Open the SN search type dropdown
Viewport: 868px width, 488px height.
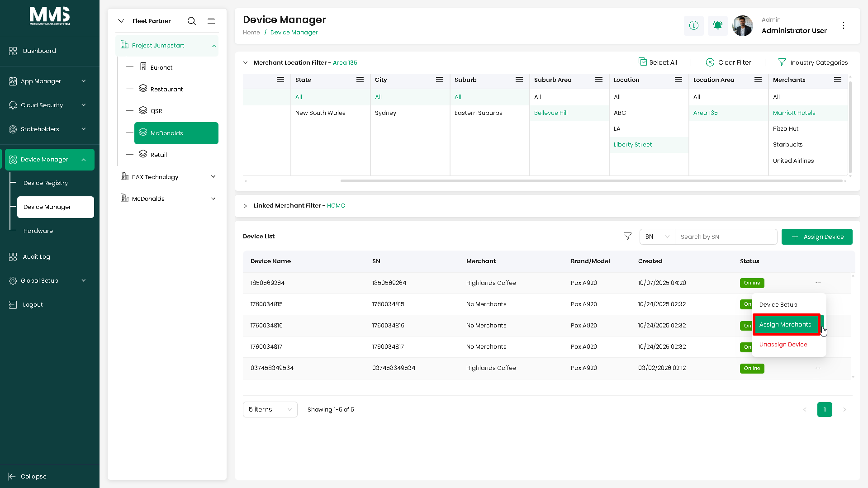tap(657, 237)
